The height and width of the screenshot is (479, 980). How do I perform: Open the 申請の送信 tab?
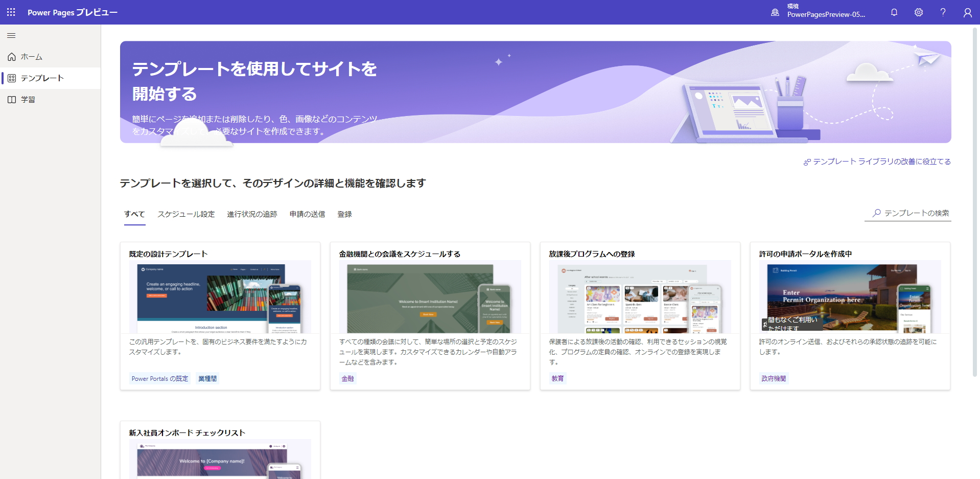click(308, 214)
